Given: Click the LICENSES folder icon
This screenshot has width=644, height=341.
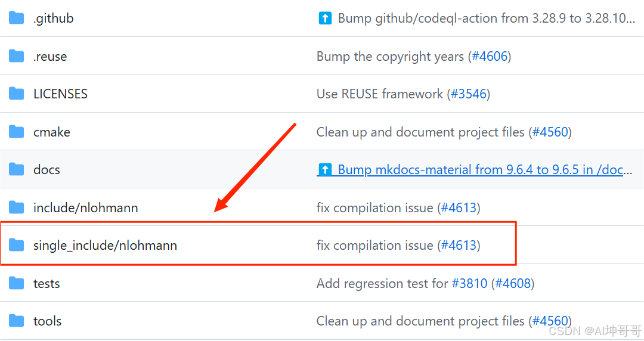Looking at the screenshot, I should click(17, 94).
